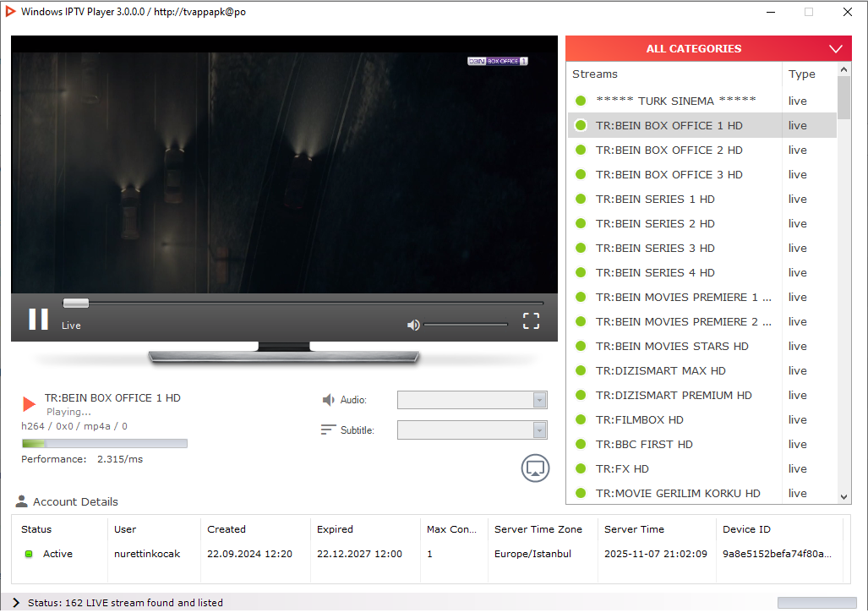Click the red play icon beside channel name

coord(29,404)
